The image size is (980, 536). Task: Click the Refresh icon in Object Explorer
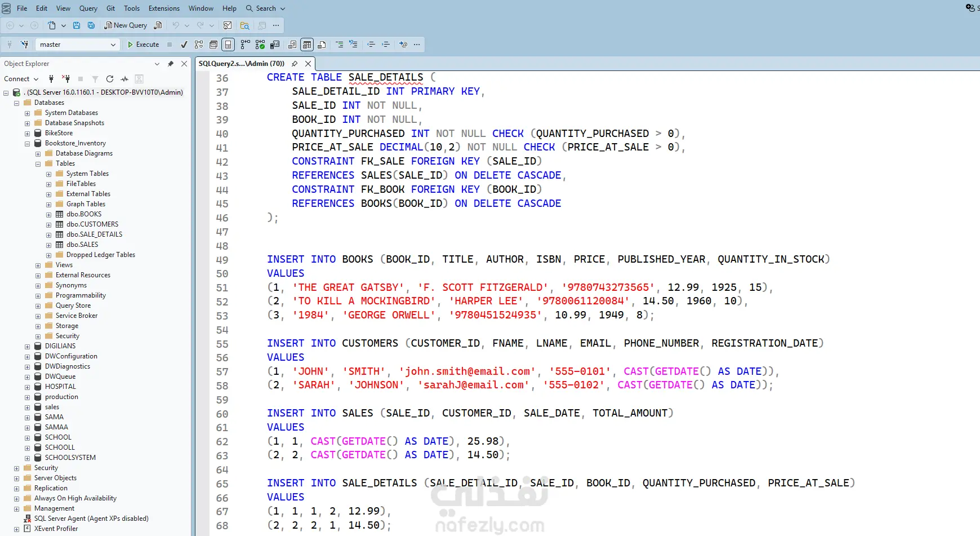(110, 79)
